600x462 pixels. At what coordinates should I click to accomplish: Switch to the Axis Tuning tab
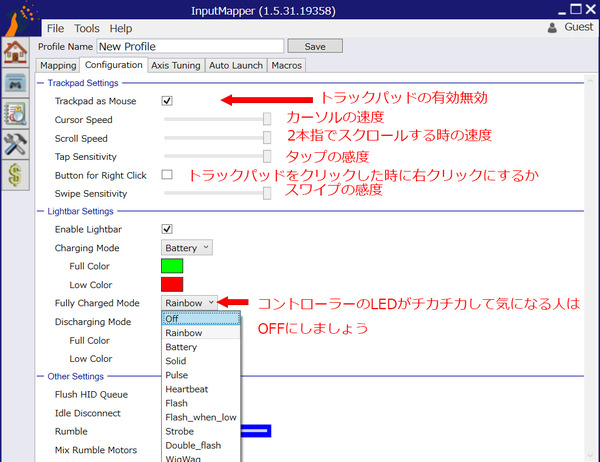pyautogui.click(x=176, y=65)
